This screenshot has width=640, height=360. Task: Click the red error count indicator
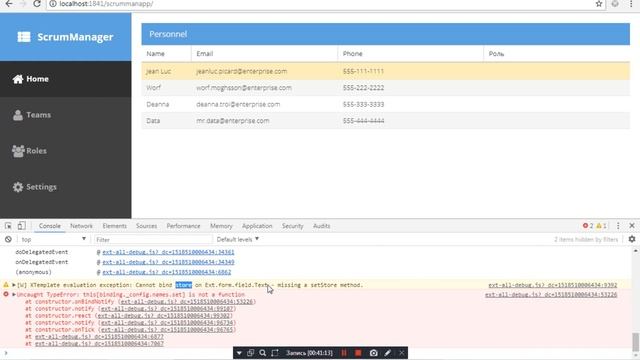pos(588,226)
